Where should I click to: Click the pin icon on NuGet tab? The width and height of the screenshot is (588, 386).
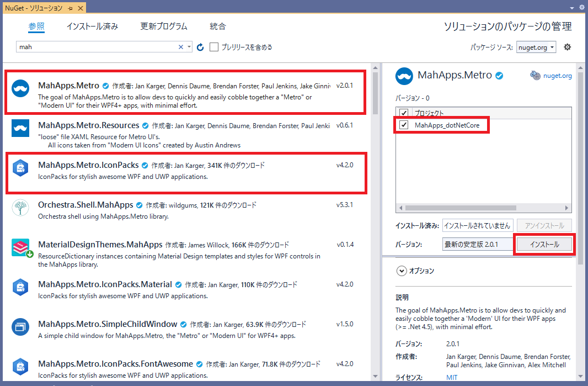point(70,8)
